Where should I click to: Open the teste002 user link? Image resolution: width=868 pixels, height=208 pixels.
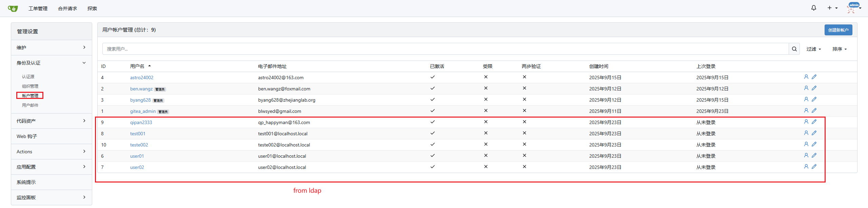pyautogui.click(x=139, y=145)
